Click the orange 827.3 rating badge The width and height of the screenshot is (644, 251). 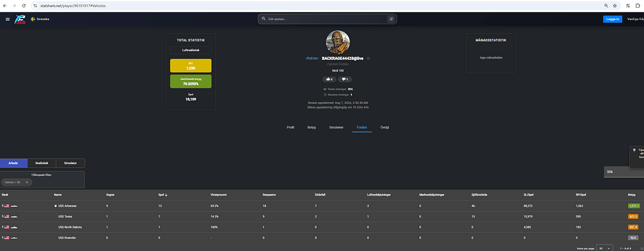633,216
